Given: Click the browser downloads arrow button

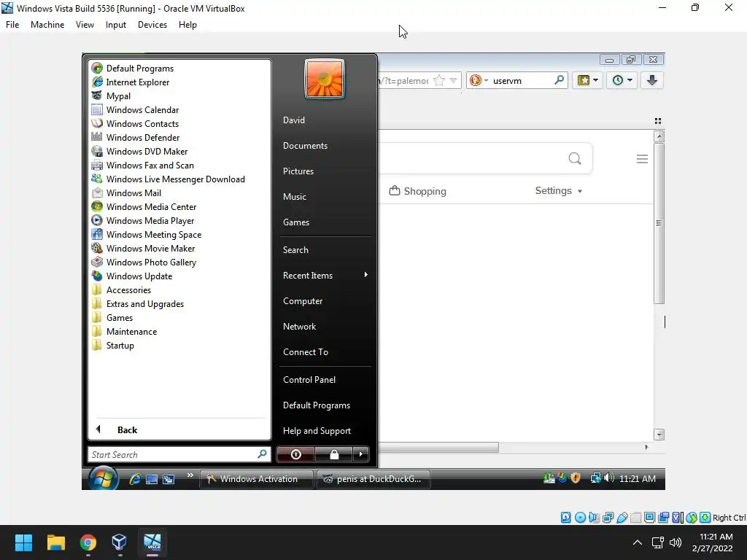Looking at the screenshot, I should pyautogui.click(x=652, y=80).
